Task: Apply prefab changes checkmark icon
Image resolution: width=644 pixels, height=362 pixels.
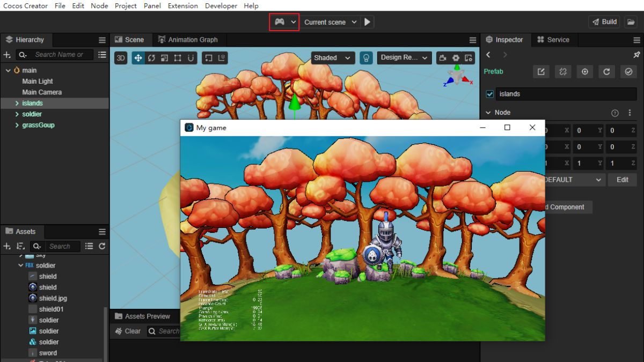Action: pyautogui.click(x=628, y=72)
